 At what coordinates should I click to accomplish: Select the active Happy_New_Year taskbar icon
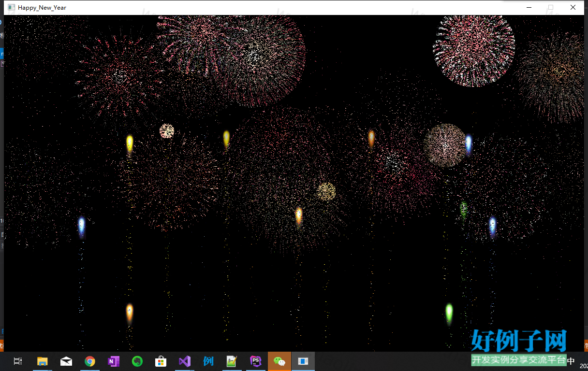coord(303,361)
